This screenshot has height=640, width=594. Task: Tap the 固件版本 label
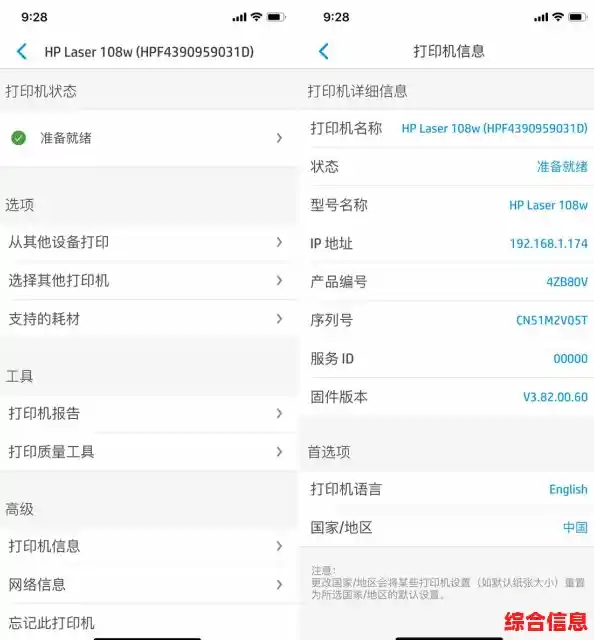pos(339,397)
